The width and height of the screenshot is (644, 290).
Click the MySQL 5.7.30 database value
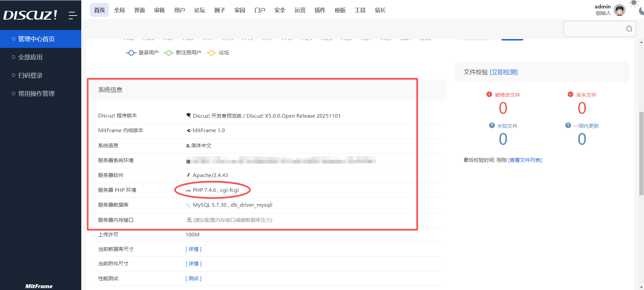(x=233, y=205)
